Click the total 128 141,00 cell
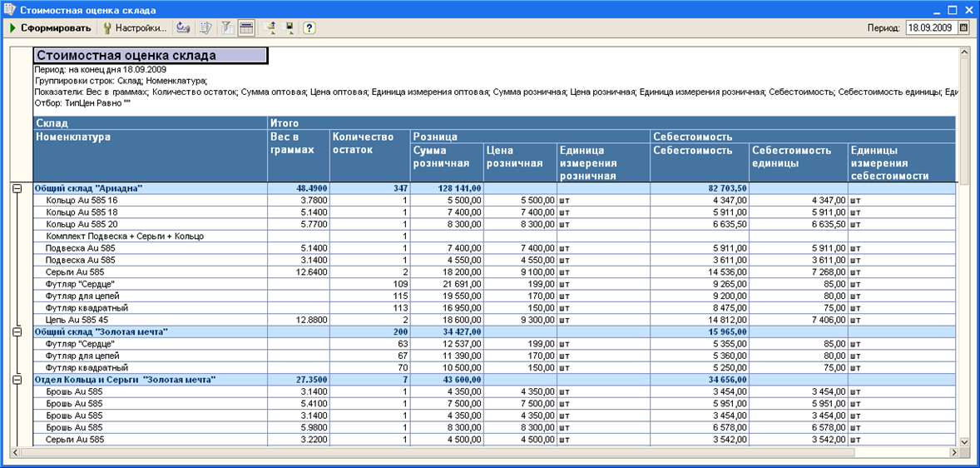This screenshot has width=980, height=468. click(446, 188)
